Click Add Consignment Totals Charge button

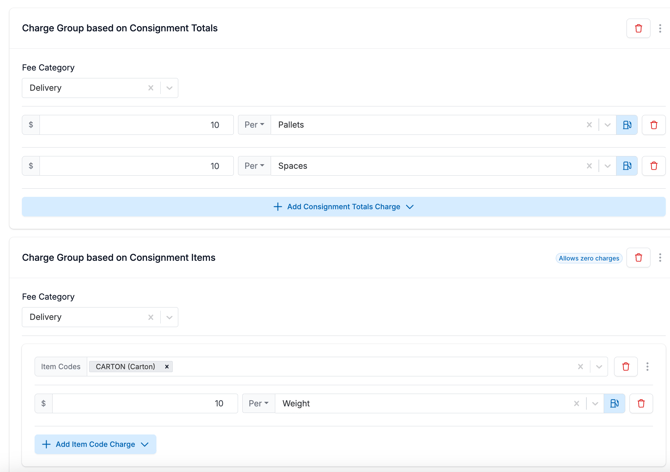tap(343, 207)
